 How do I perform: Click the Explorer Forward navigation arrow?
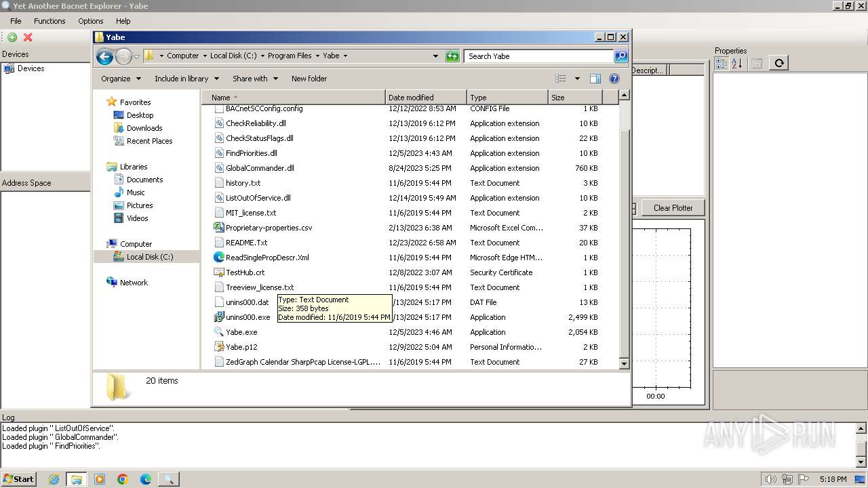[x=123, y=56]
